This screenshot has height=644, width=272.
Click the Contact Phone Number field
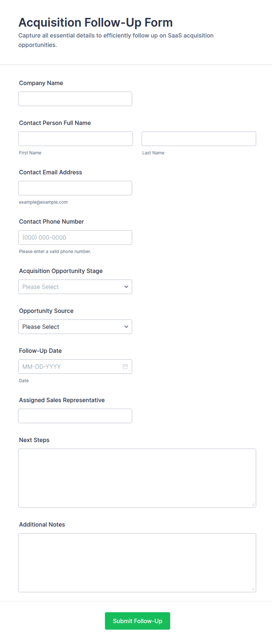point(75,237)
